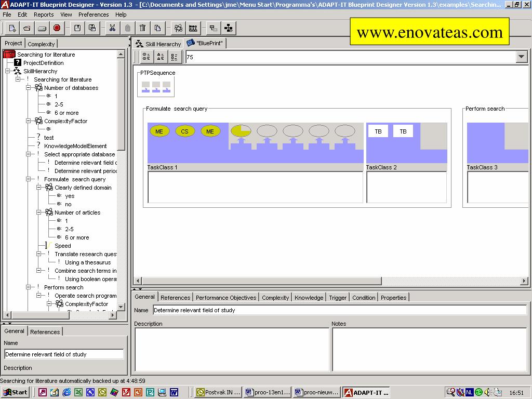The width and height of the screenshot is (532, 399).
Task: Open the Properties tab
Action: [394, 298]
